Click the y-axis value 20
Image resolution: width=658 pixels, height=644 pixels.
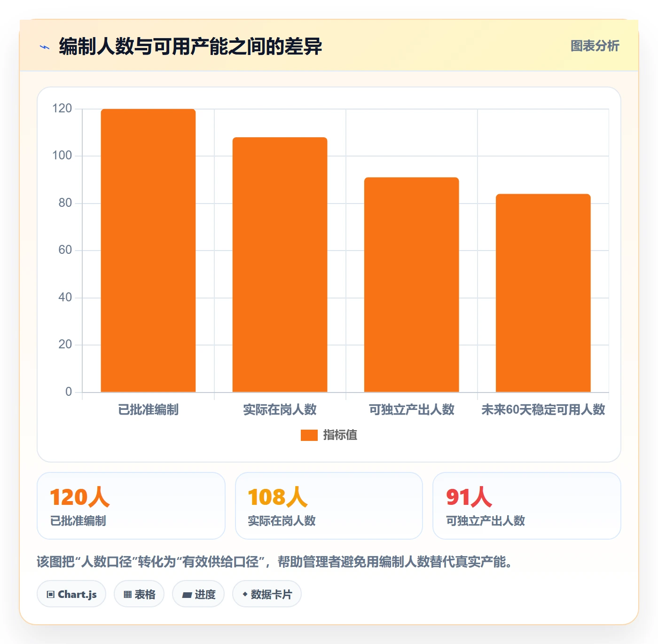tap(65, 345)
